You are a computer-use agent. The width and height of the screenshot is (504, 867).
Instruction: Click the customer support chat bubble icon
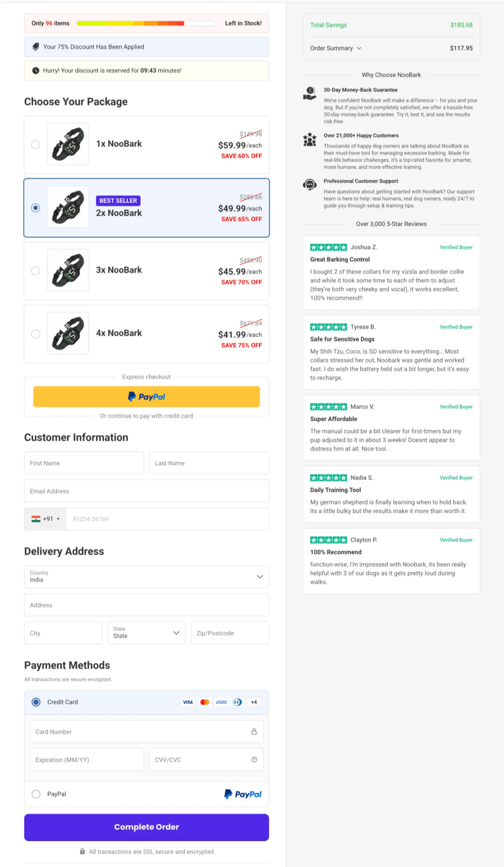point(309,185)
